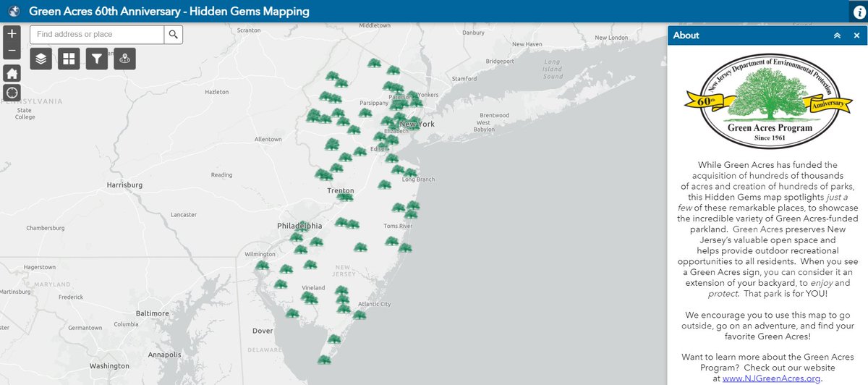Find my location on the map

pyautogui.click(x=12, y=93)
